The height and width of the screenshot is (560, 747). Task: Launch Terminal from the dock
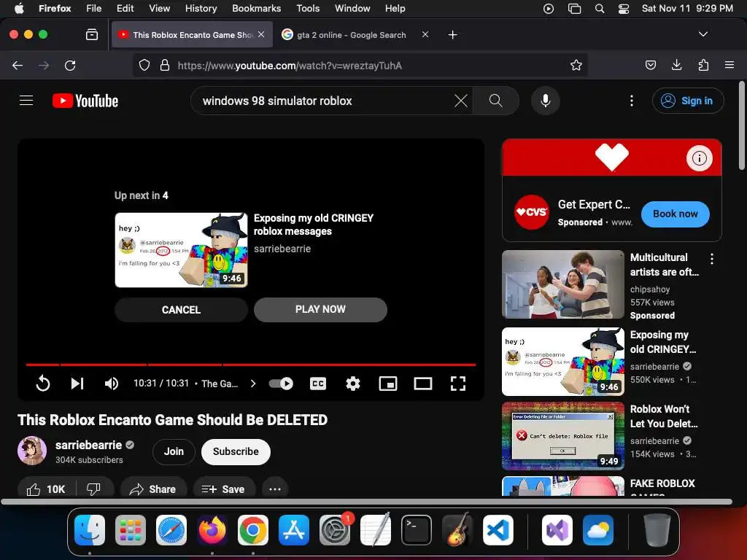pyautogui.click(x=417, y=530)
